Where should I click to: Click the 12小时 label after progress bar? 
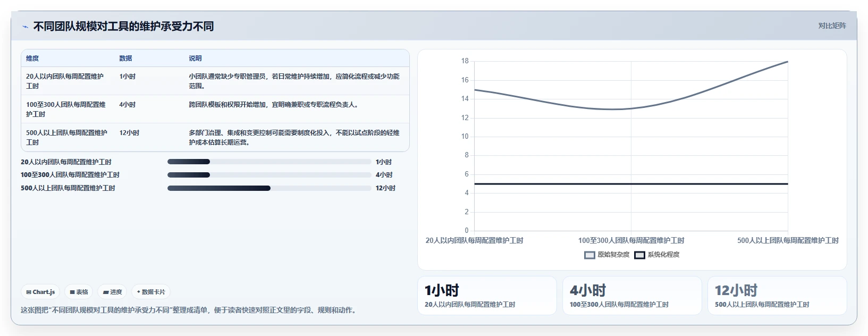[386, 188]
